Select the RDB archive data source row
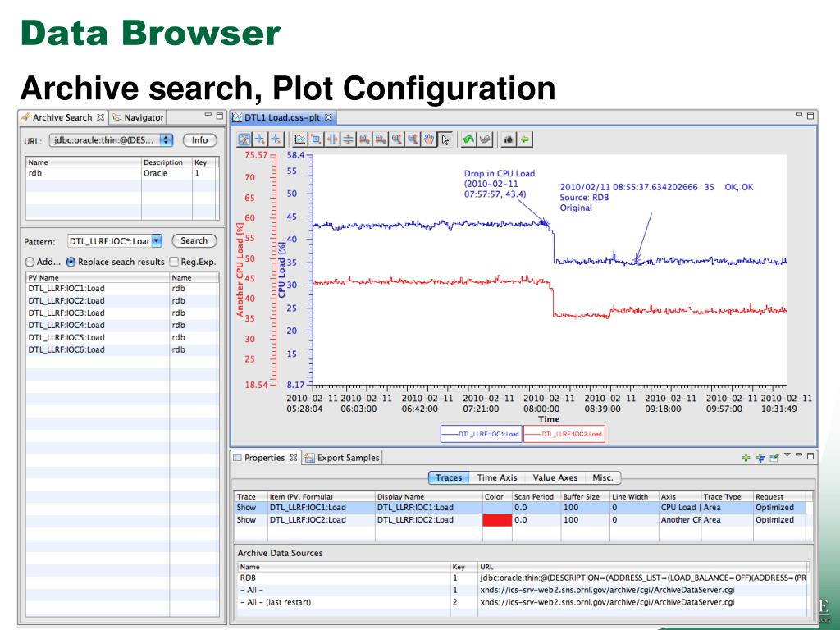Screen dimensions: 840x630 click(x=523, y=577)
